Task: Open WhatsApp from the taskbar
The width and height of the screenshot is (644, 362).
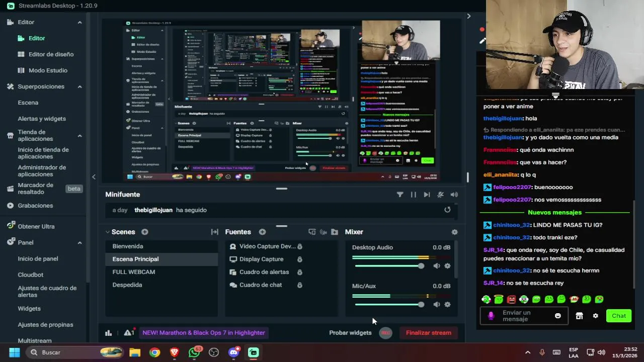Action: pos(194,352)
